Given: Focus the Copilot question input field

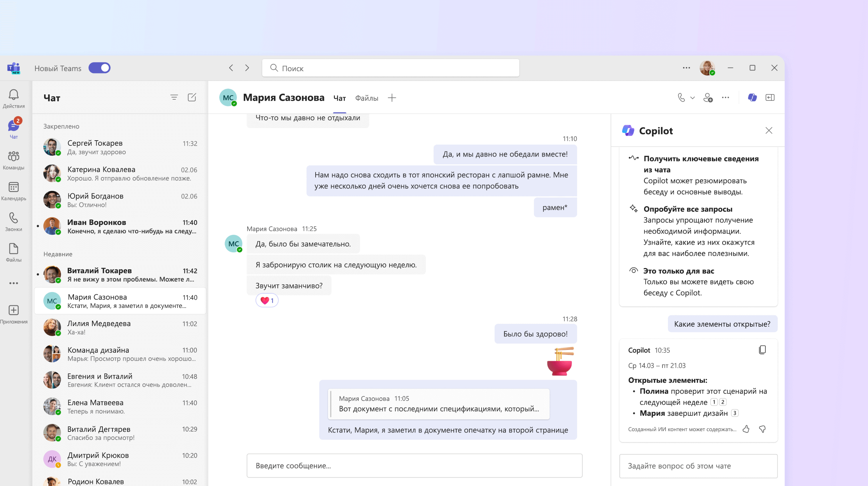Looking at the screenshot, I should pos(698,466).
